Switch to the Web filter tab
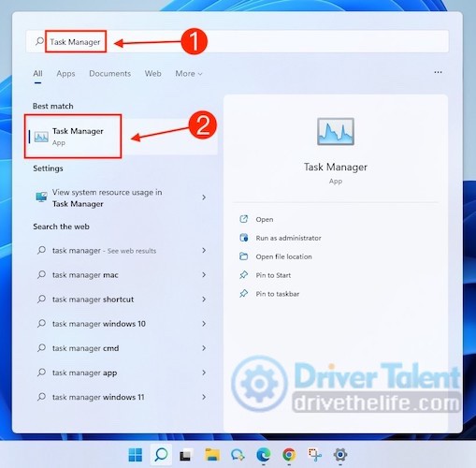 coord(152,74)
